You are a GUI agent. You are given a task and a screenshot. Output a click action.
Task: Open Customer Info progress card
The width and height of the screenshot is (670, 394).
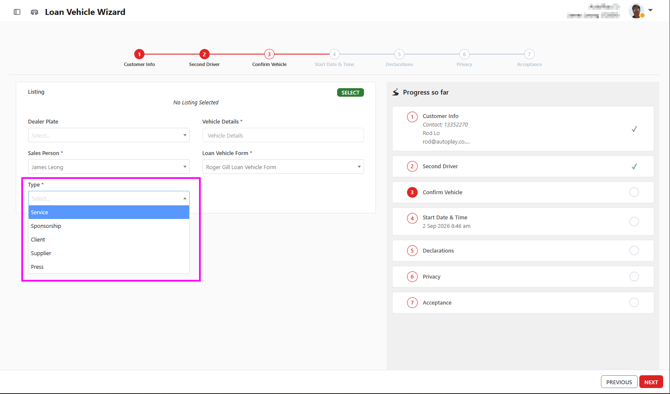pyautogui.click(x=523, y=129)
